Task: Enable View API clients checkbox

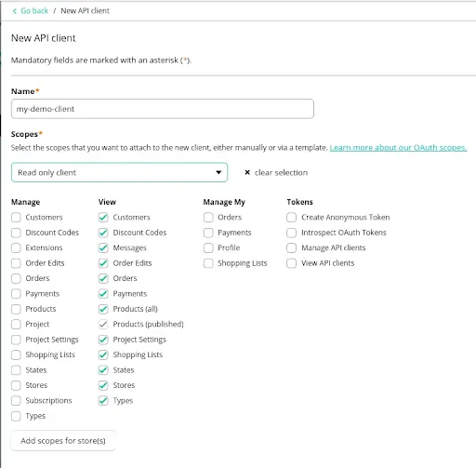Action: point(292,263)
